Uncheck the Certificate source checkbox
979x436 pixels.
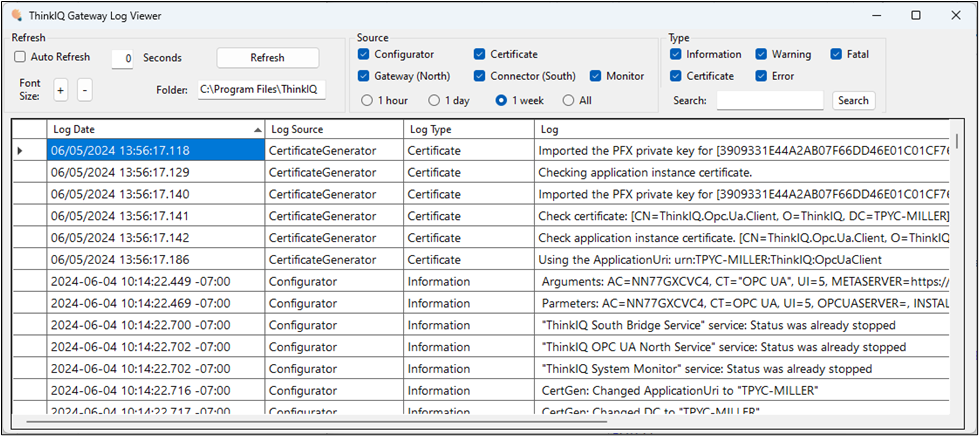tap(480, 54)
